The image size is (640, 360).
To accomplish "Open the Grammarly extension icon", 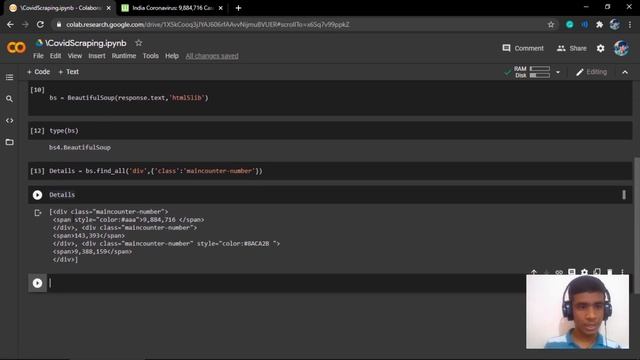I will (569, 24).
